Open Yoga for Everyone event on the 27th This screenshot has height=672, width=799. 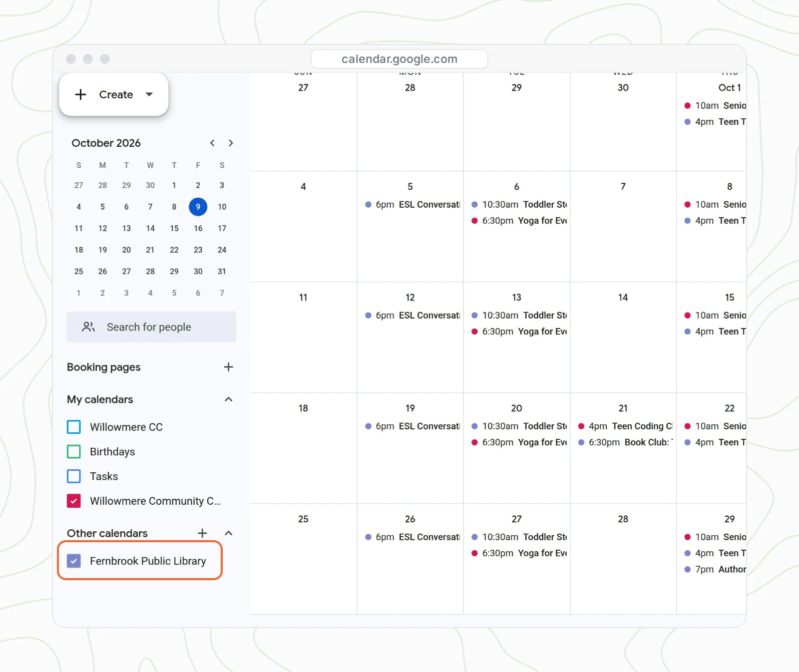[519, 553]
